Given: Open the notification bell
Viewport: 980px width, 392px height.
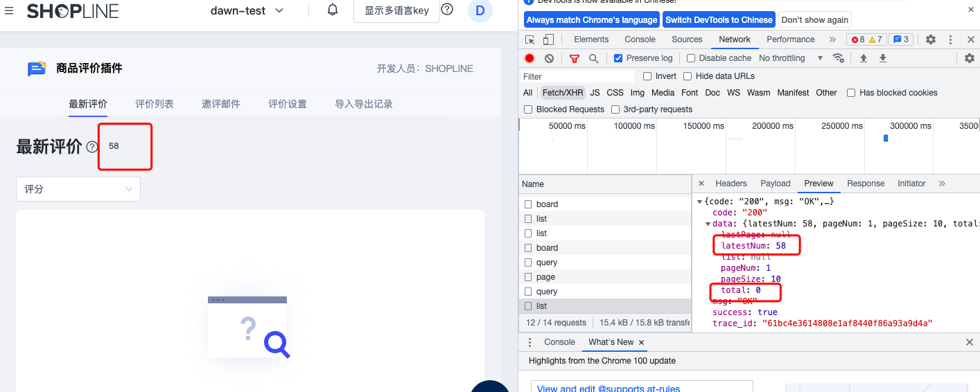Looking at the screenshot, I should pyautogui.click(x=333, y=10).
